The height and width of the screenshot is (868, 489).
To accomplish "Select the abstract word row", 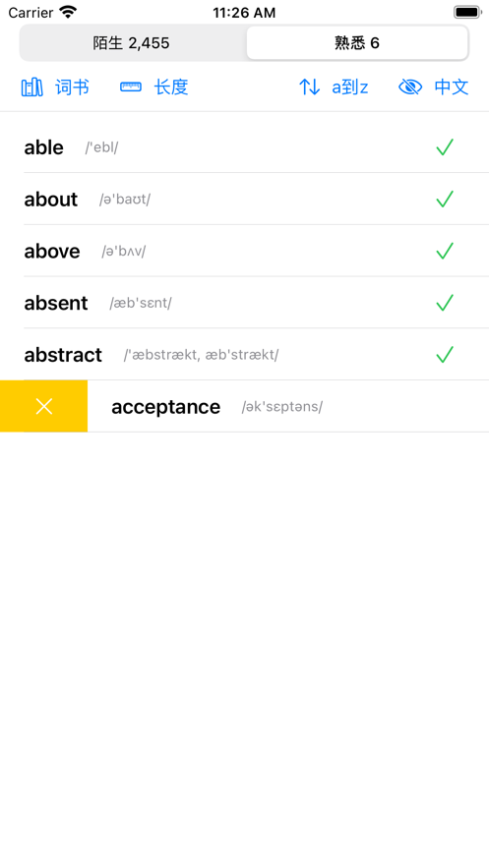I will 256,354.
